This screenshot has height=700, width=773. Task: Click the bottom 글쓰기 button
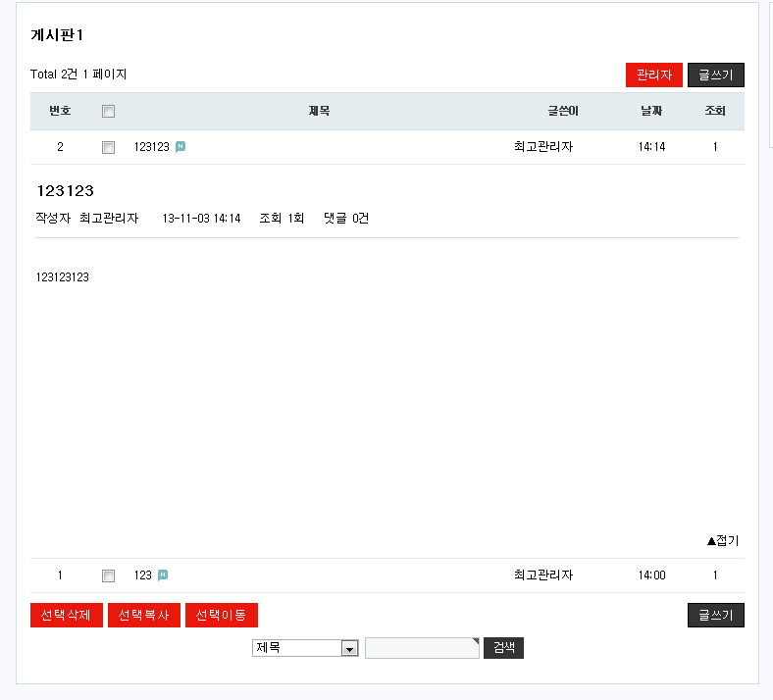[715, 615]
